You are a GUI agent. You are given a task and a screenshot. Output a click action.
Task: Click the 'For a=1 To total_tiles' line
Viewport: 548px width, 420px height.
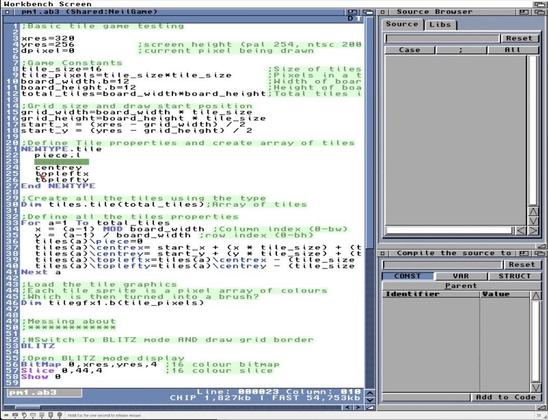pos(95,223)
